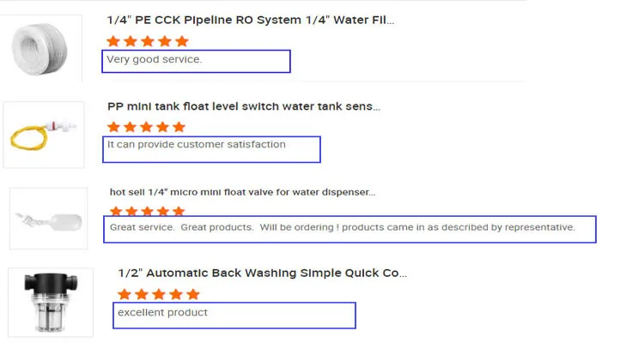Click first star of PE CCK Pipeline rating

click(x=112, y=41)
